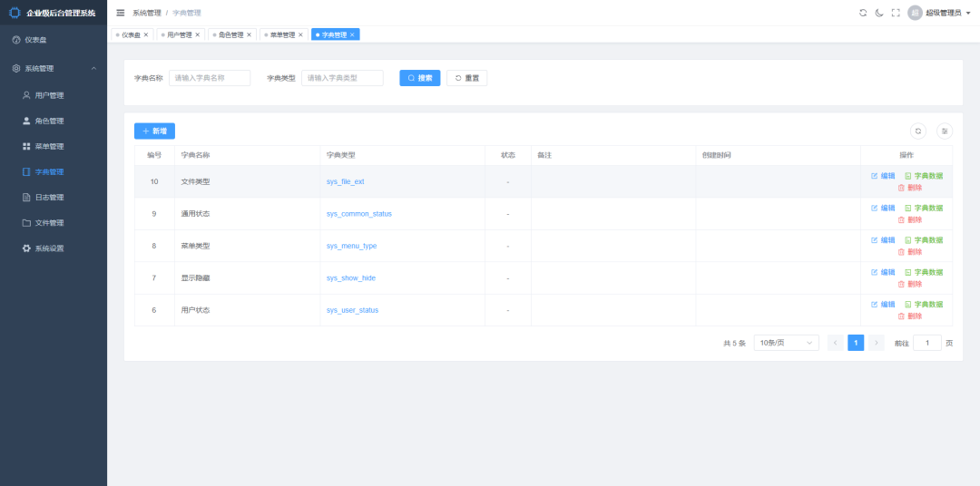Click the 搜索 button
The height and width of the screenshot is (486, 980).
point(420,78)
